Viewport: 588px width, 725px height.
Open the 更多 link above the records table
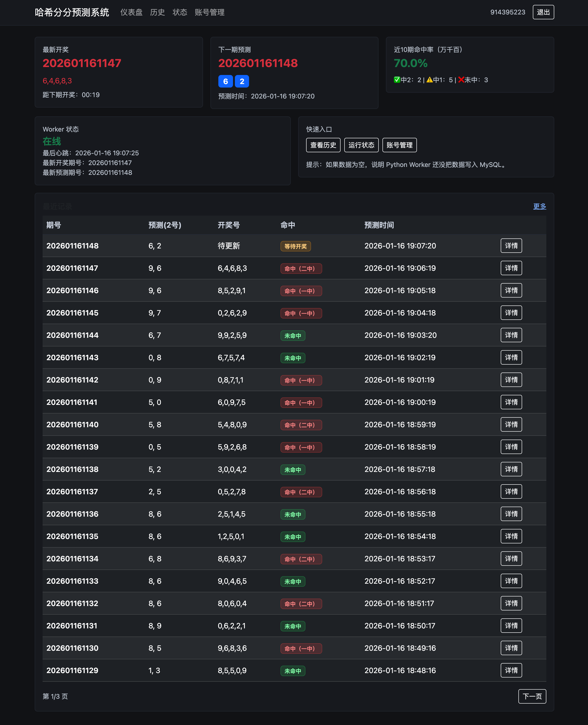pos(540,206)
